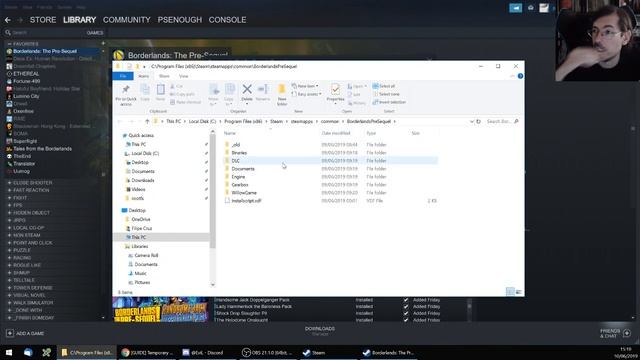Click Select all in ribbon
This screenshot has width=640, height=360.
click(384, 86)
